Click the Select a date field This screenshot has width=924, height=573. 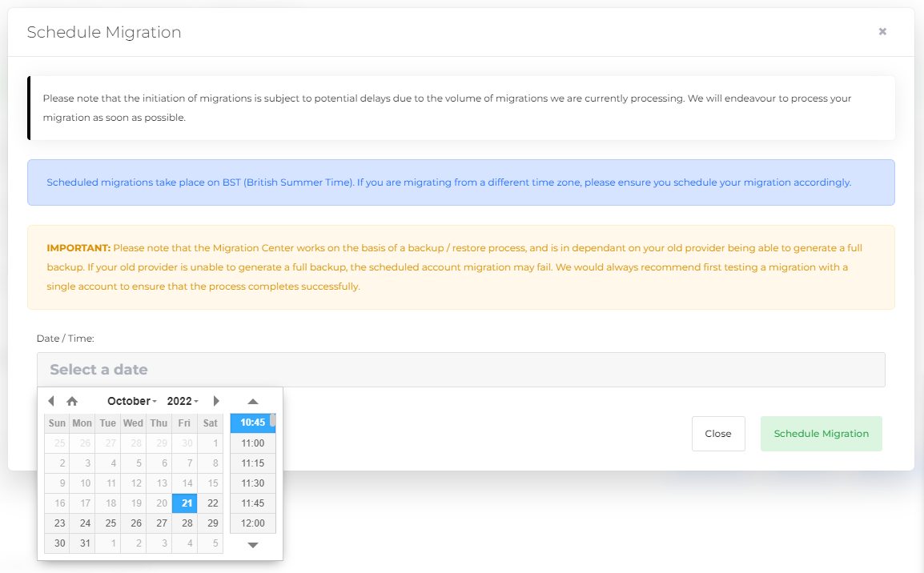tap(461, 370)
